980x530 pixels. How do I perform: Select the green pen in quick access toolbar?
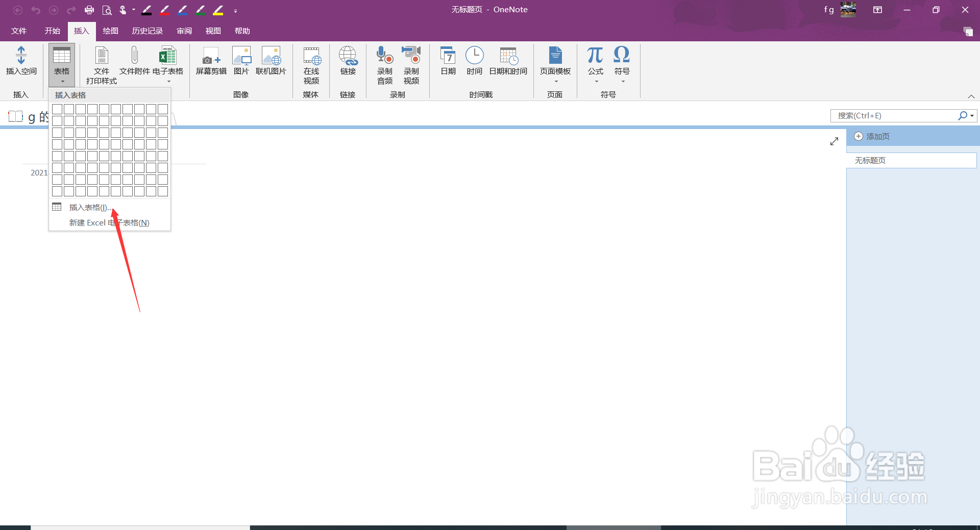click(x=200, y=10)
